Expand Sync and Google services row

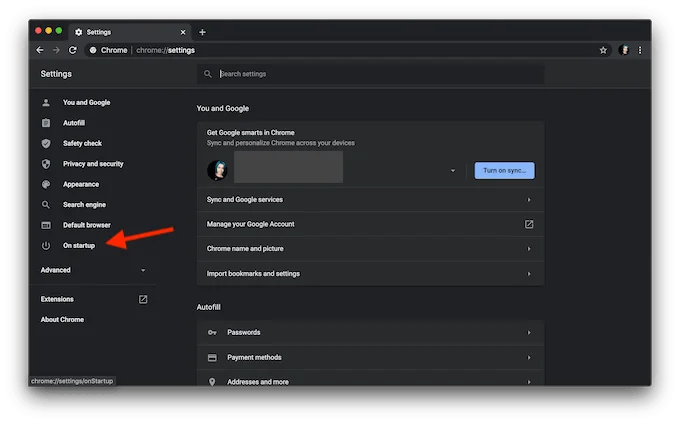tap(371, 200)
